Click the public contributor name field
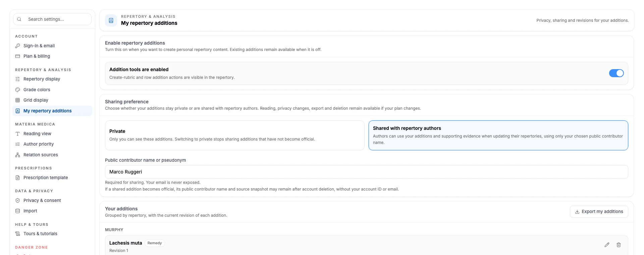The image size is (644, 255). [x=366, y=172]
